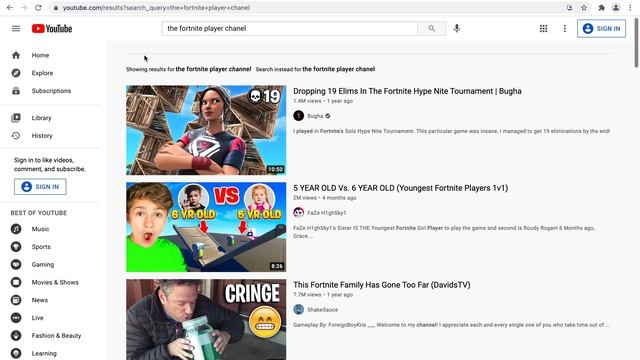Click the Gaming category icon
The height and width of the screenshot is (360, 640).
(16, 264)
